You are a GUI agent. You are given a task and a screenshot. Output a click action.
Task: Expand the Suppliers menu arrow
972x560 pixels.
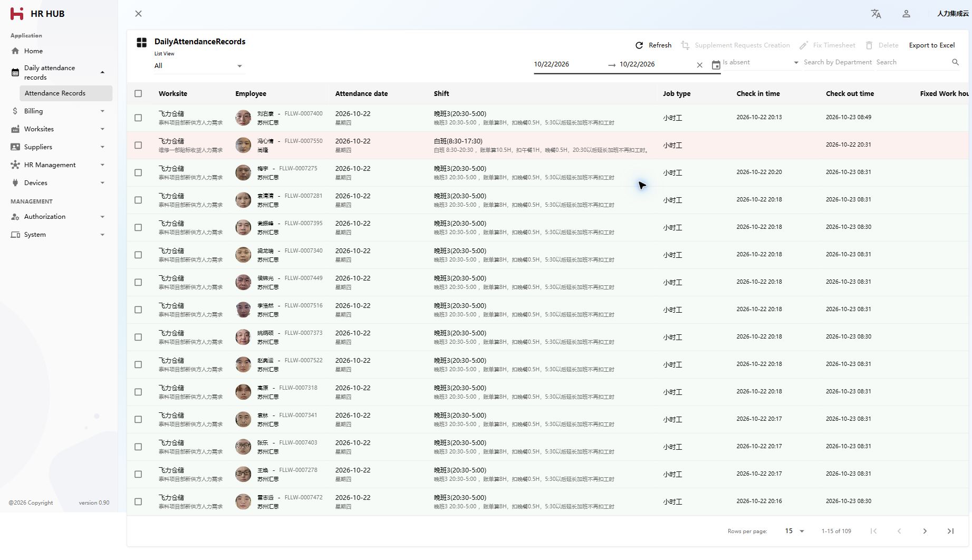[102, 147]
